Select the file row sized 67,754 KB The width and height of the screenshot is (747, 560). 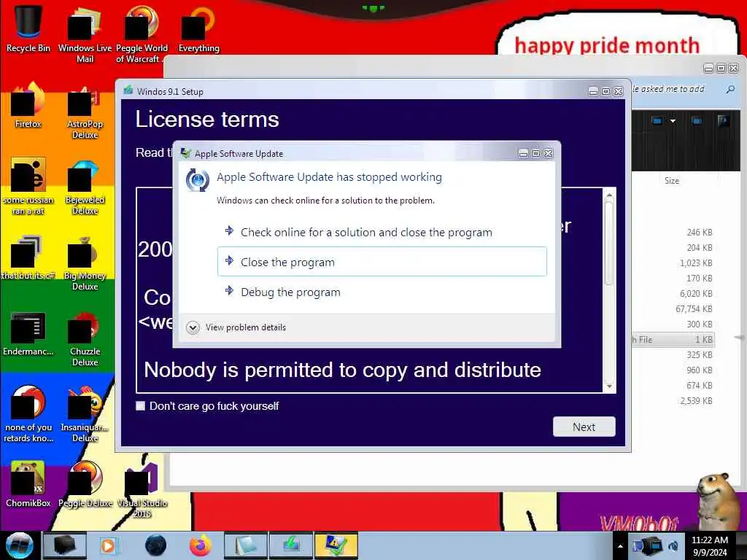[673, 309]
